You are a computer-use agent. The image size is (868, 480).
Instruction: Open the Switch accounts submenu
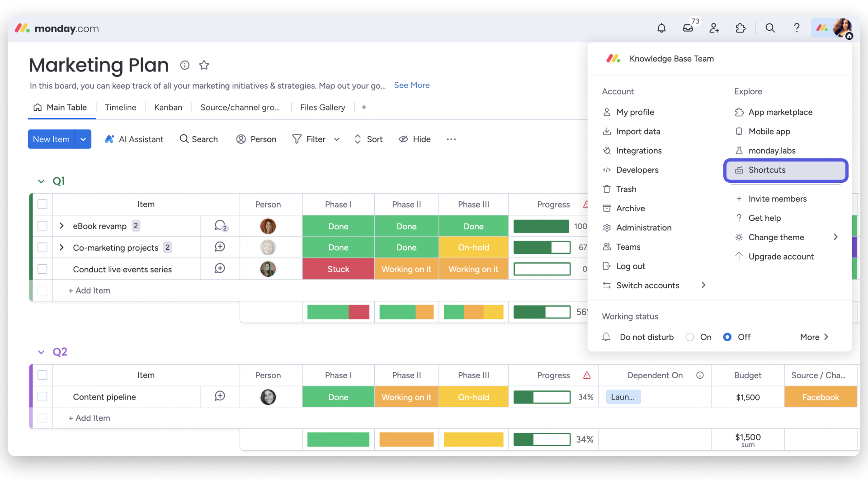654,285
